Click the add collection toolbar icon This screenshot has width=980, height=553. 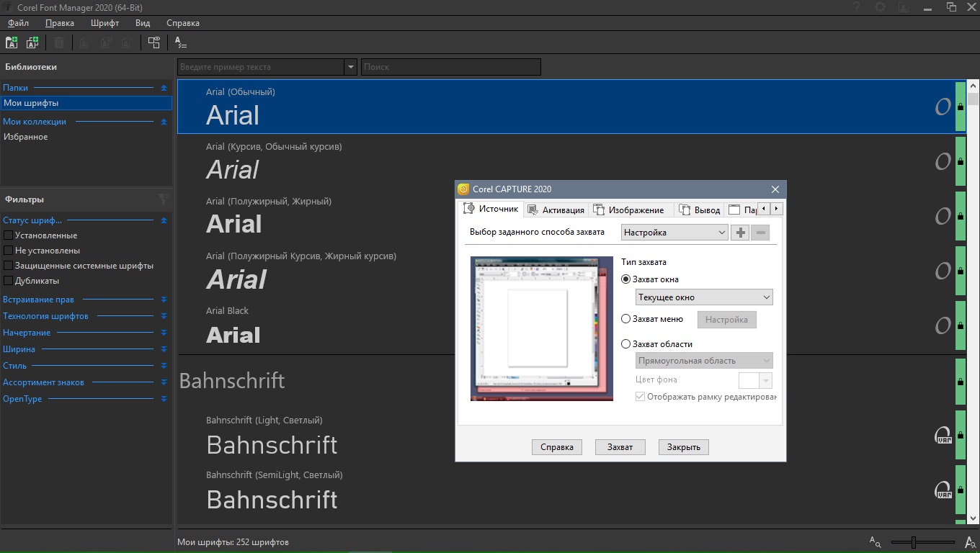click(x=32, y=43)
